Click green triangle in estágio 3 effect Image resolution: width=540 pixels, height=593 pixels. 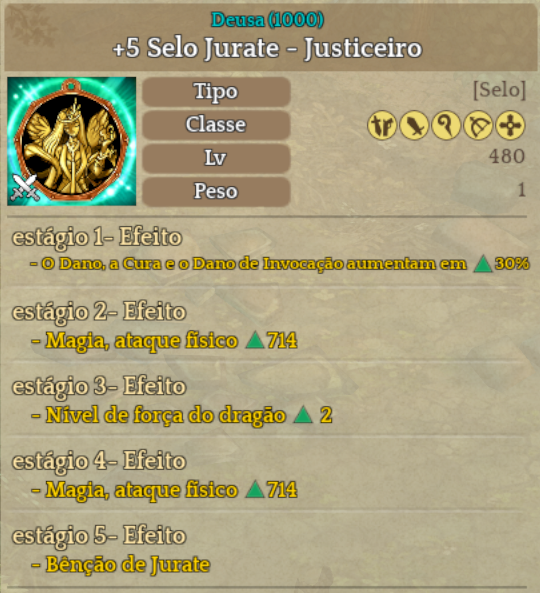click(303, 414)
